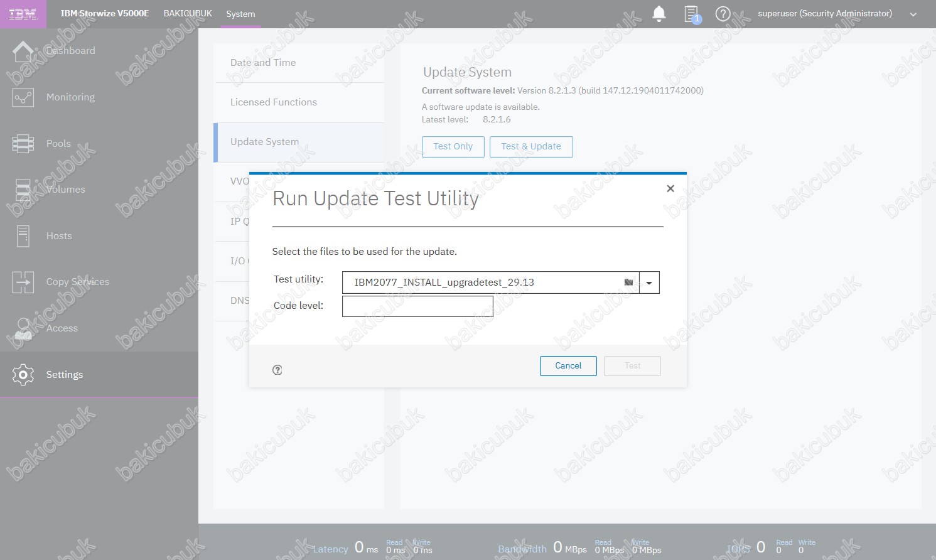Click the Volumes icon in sidebar
This screenshot has height=560, width=936.
coord(23,190)
